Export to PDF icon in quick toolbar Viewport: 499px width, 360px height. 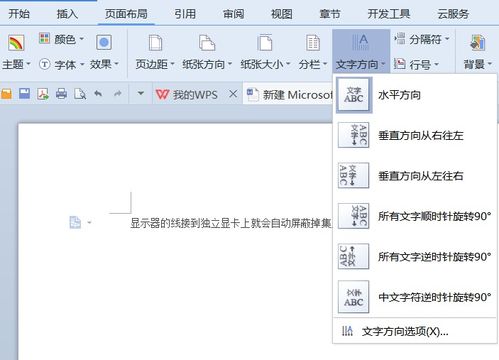click(x=43, y=94)
